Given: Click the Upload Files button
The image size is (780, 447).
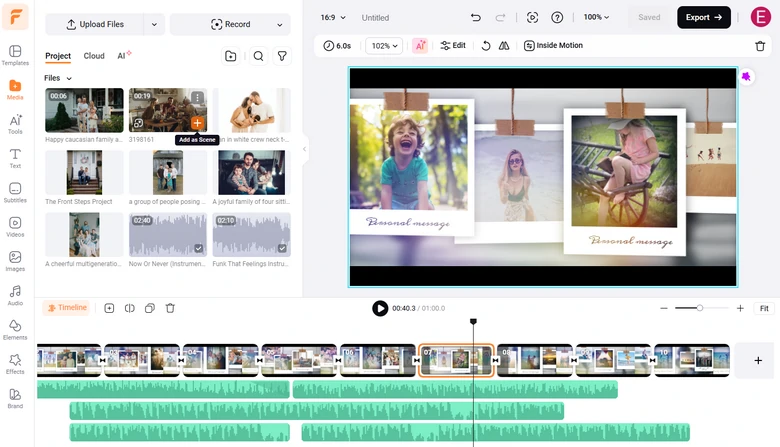Looking at the screenshot, I should pyautogui.click(x=95, y=24).
